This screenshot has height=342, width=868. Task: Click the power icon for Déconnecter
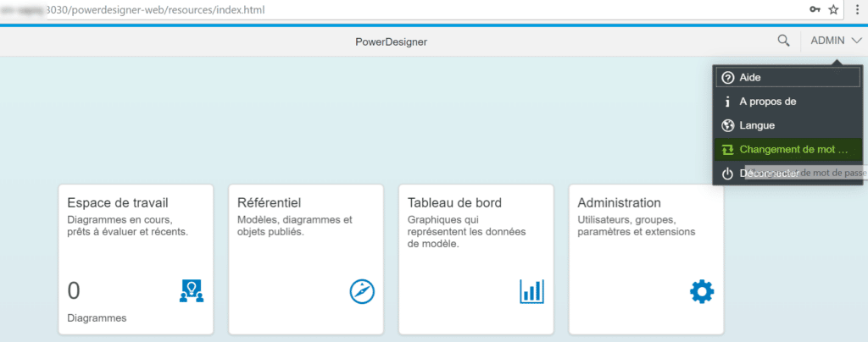point(728,174)
